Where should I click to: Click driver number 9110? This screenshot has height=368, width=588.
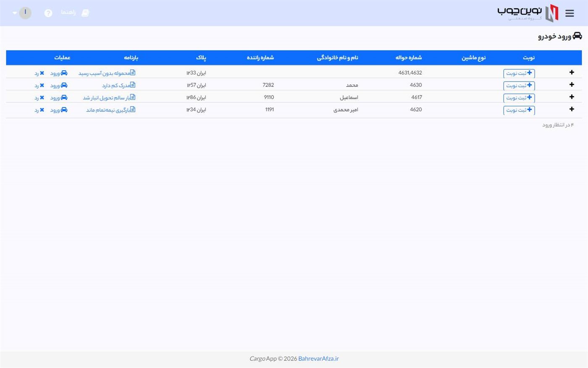coord(269,97)
